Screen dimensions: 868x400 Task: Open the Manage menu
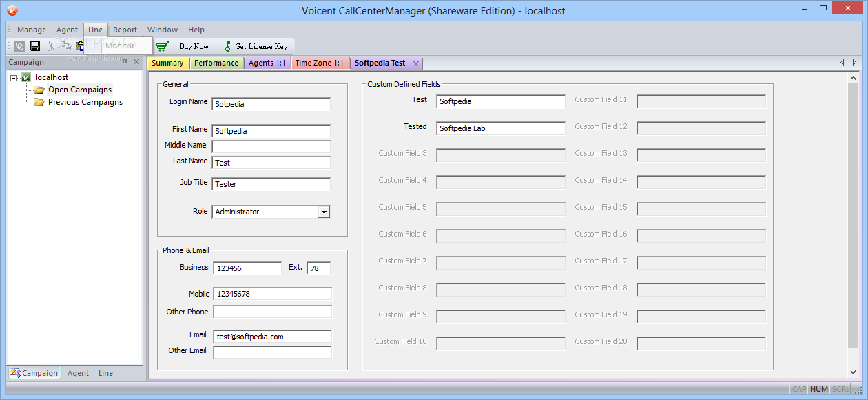32,30
